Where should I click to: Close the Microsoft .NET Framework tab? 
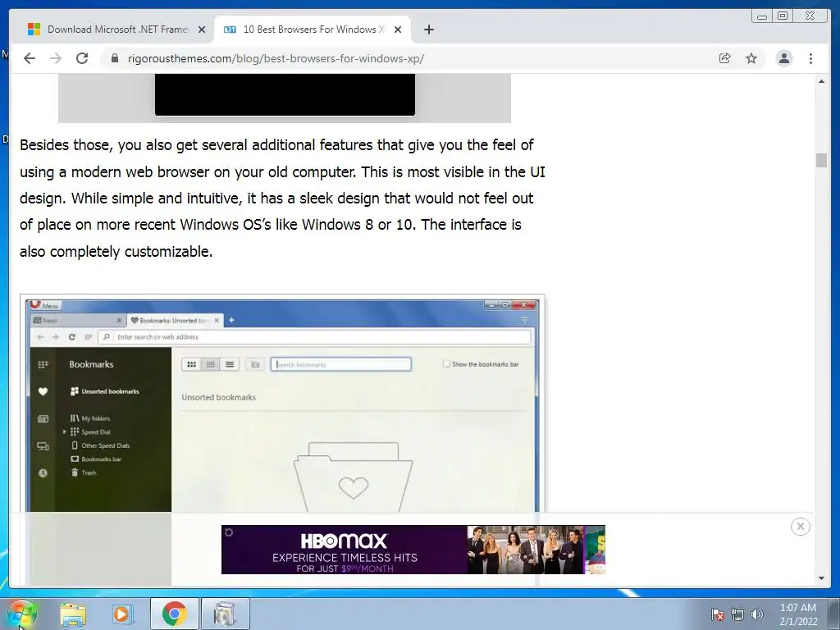pyautogui.click(x=202, y=30)
